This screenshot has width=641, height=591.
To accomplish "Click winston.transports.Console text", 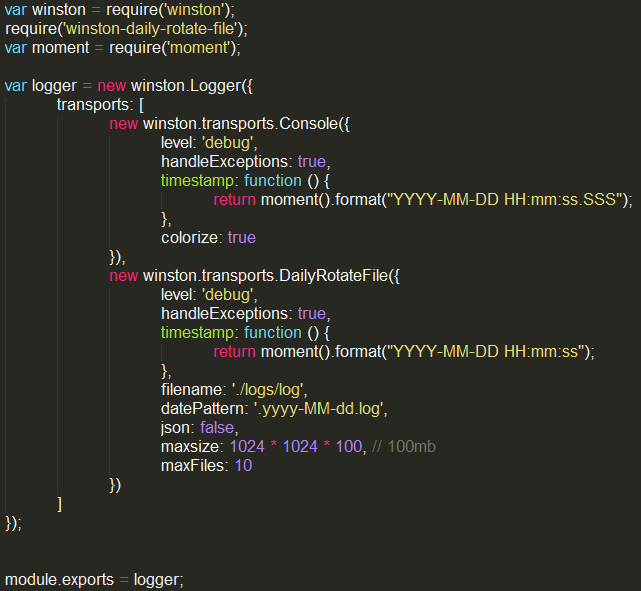I will coord(241,123).
